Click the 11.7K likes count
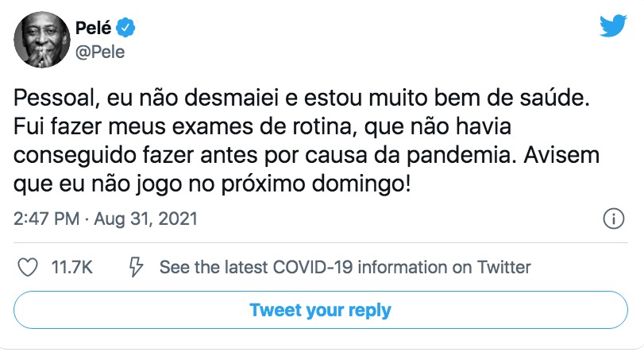This screenshot has width=644, height=352. click(71, 267)
